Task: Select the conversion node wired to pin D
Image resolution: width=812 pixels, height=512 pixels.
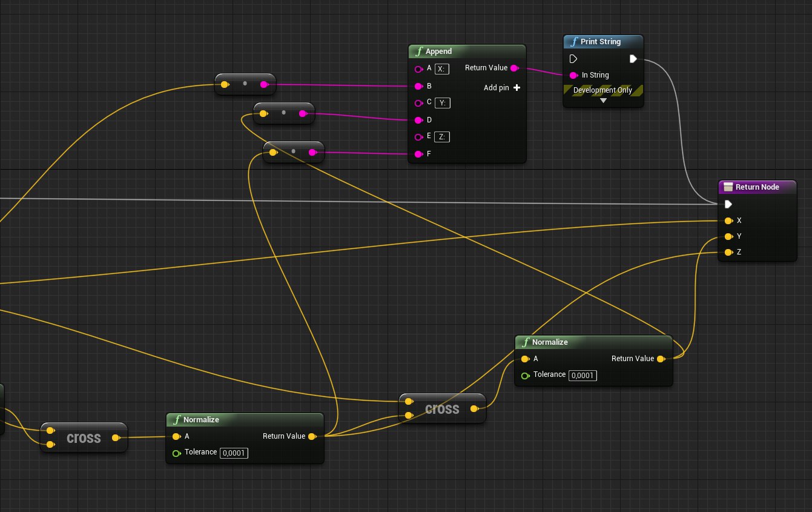Action: point(283,113)
